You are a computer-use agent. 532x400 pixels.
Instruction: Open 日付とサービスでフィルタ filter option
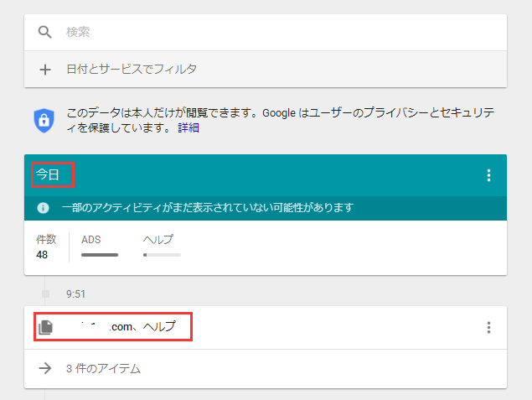(132, 69)
